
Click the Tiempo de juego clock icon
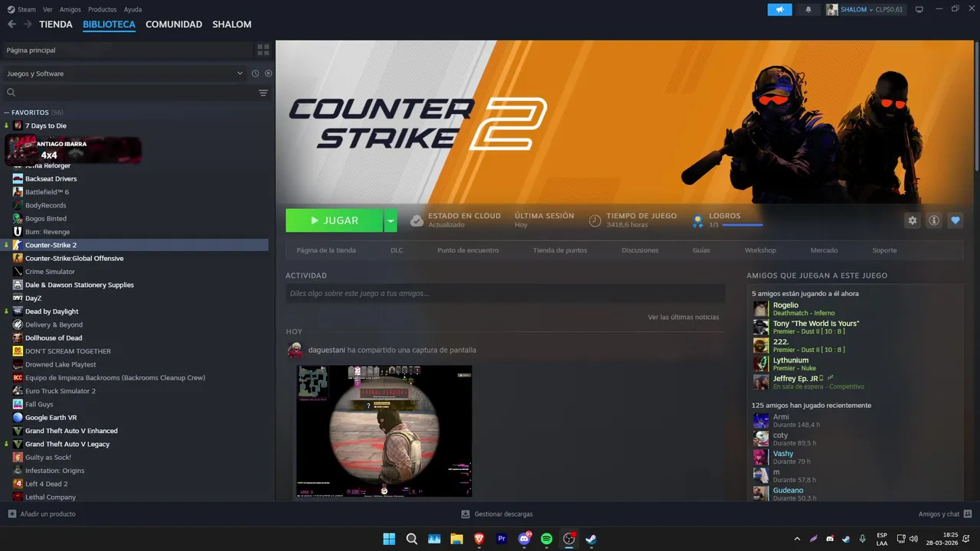(595, 220)
